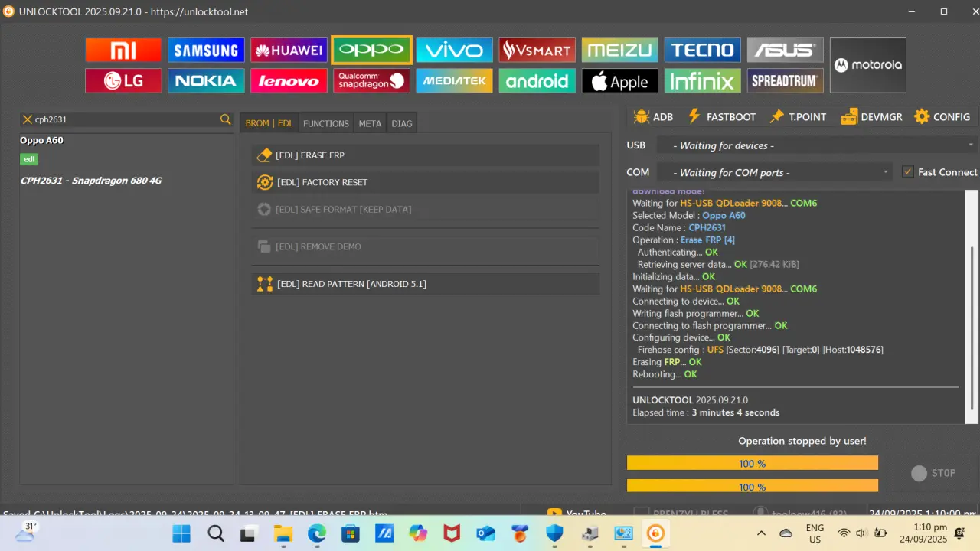Click the ENG US language indicator
The width and height of the screenshot is (980, 551).
coord(815,533)
